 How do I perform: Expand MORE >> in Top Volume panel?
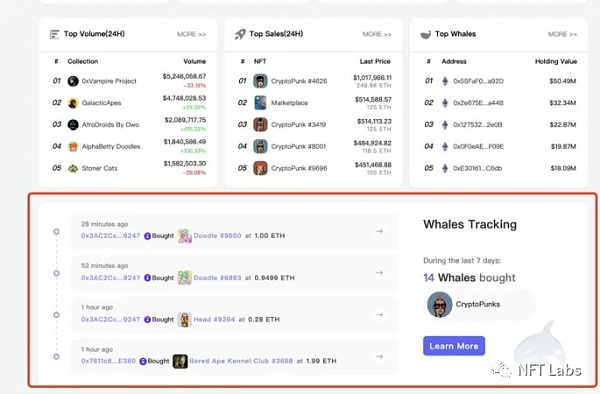[x=191, y=34]
